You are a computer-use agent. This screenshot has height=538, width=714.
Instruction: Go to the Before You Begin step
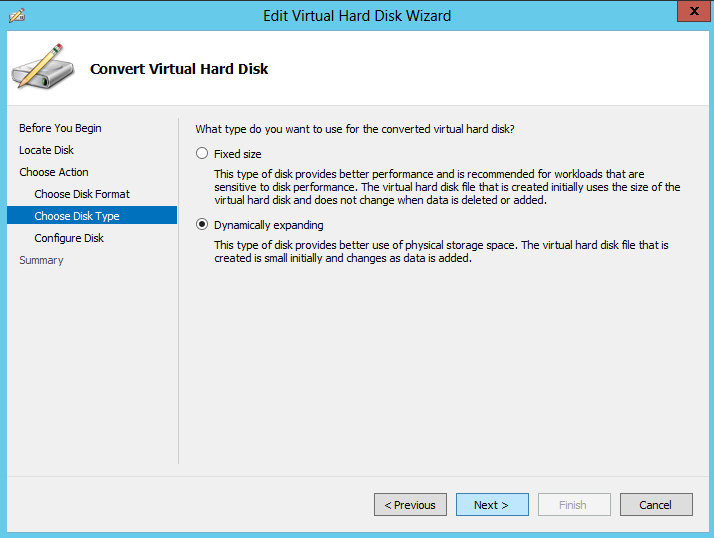pyautogui.click(x=60, y=128)
